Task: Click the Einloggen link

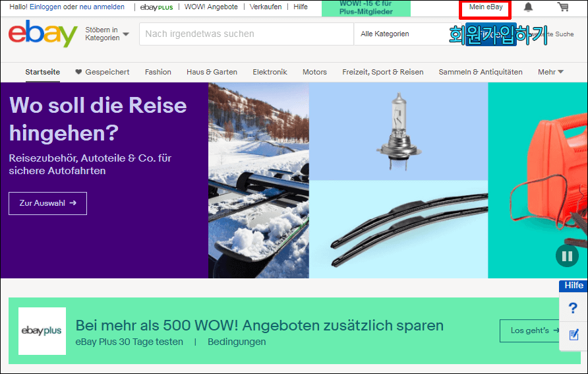Action: pyautogui.click(x=45, y=7)
